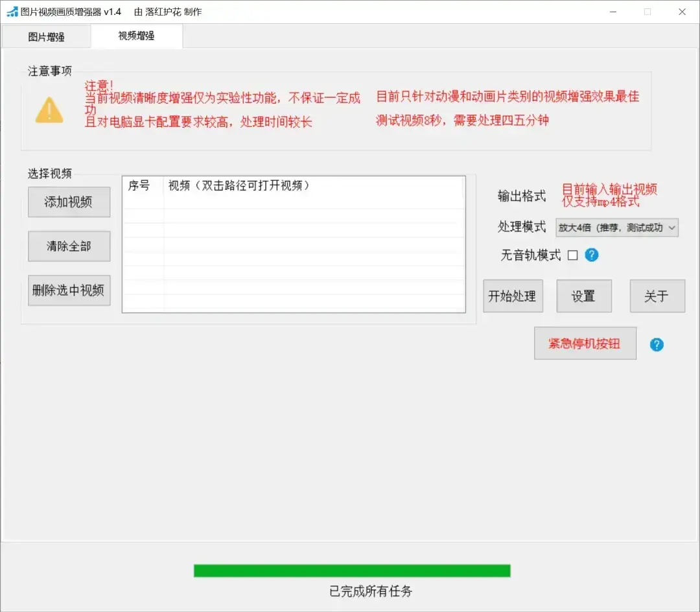Image resolution: width=700 pixels, height=612 pixels.
Task: Click 清除全部 to clear the list
Action: (x=69, y=246)
